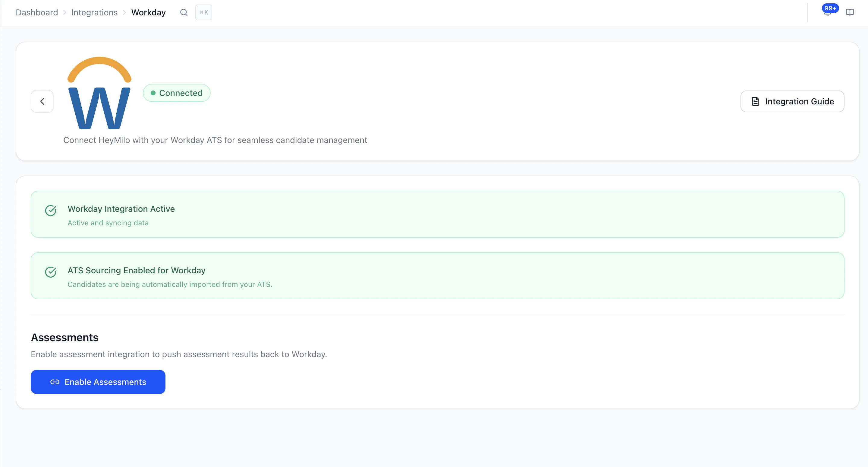
Task: Click the ATS Sourcing Enabled check icon
Action: pyautogui.click(x=51, y=272)
